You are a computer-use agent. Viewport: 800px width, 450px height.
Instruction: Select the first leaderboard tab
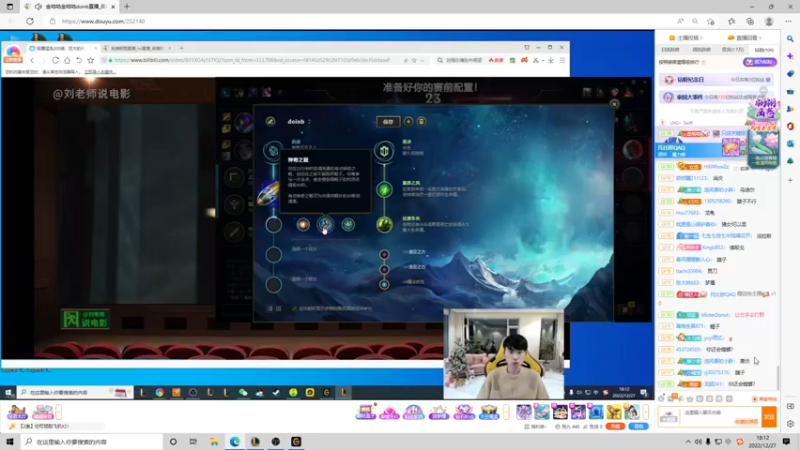(x=670, y=49)
